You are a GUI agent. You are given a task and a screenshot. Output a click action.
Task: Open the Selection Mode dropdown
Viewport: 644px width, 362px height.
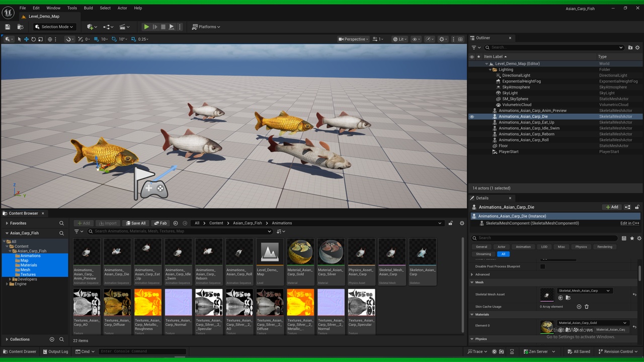[54, 27]
